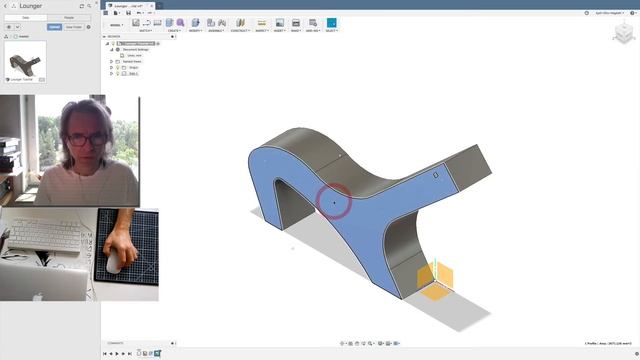Click timeline Play button
The image size is (640, 360).
[x=117, y=353]
